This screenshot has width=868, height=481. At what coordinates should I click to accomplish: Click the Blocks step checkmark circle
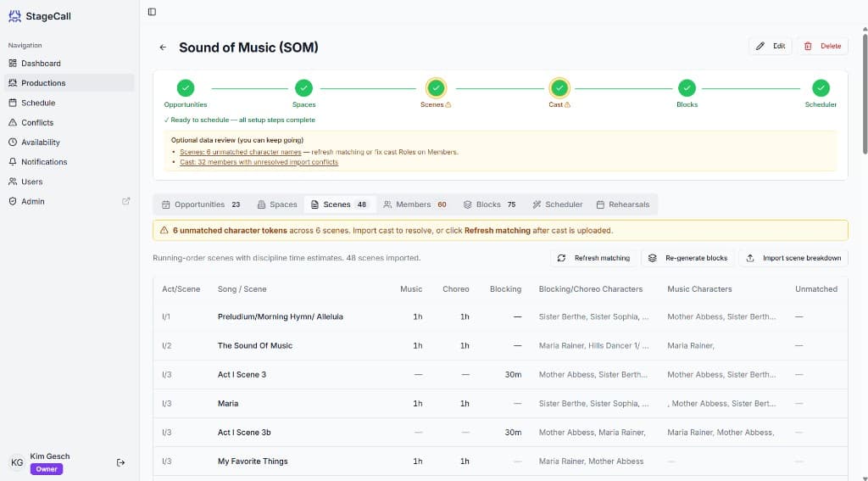click(x=687, y=88)
